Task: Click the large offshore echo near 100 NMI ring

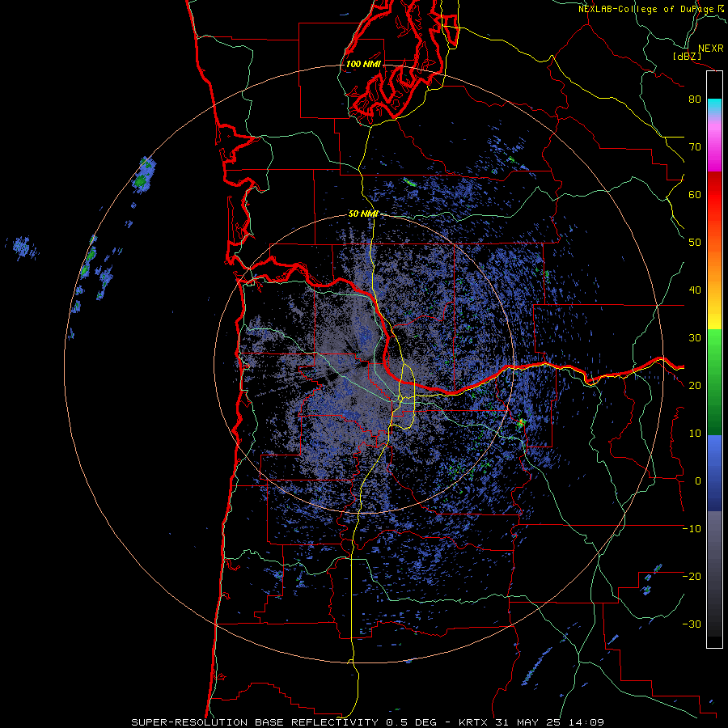Action: pos(143,175)
